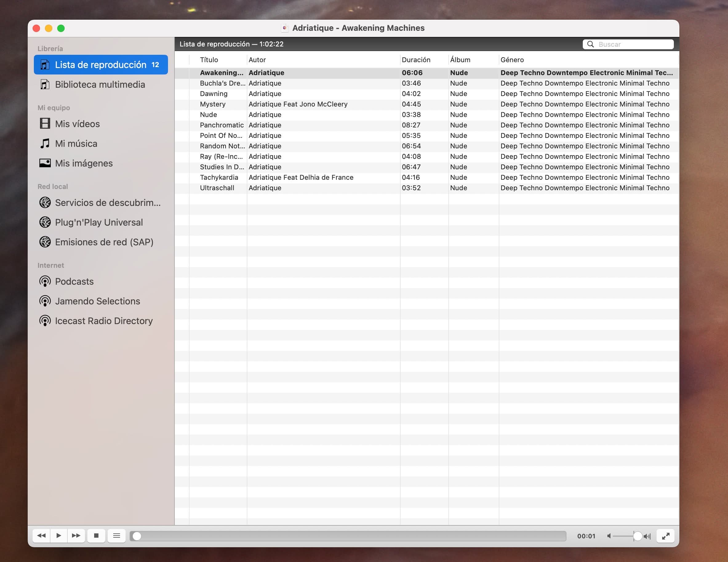This screenshot has height=562, width=728.
Task: Click the Servicios de descubrimiento globe icon
Action: [x=45, y=202]
